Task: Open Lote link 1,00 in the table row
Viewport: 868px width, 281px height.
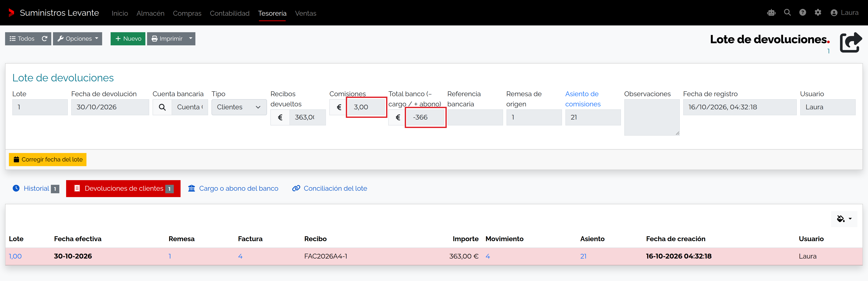Action: coord(15,256)
